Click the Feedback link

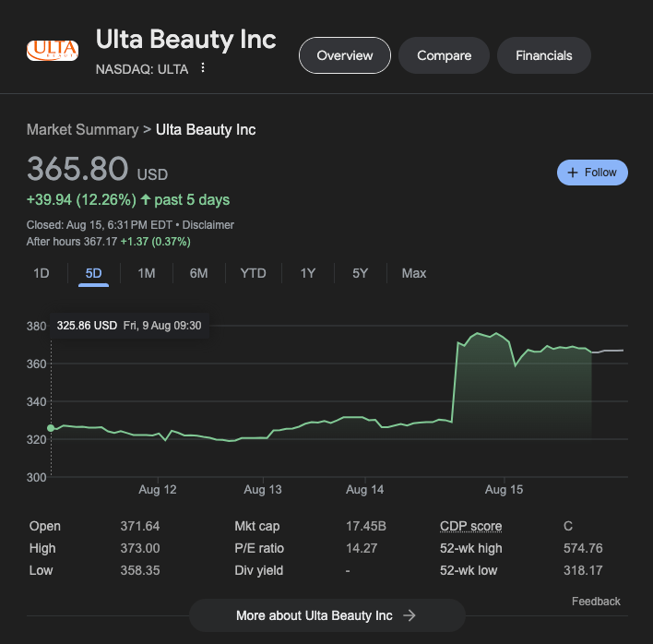596,602
